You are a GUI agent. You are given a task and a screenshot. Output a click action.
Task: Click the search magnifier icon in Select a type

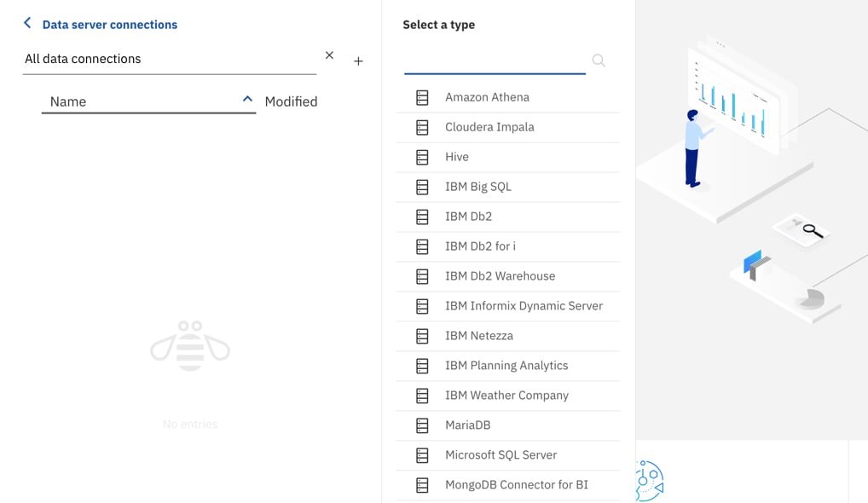pos(599,61)
